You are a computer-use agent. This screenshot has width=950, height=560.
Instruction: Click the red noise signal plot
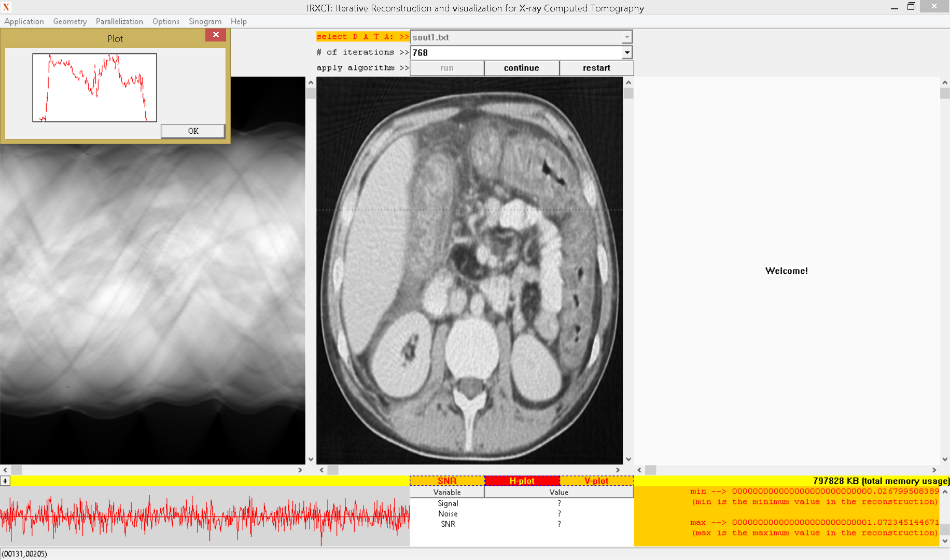(x=205, y=516)
